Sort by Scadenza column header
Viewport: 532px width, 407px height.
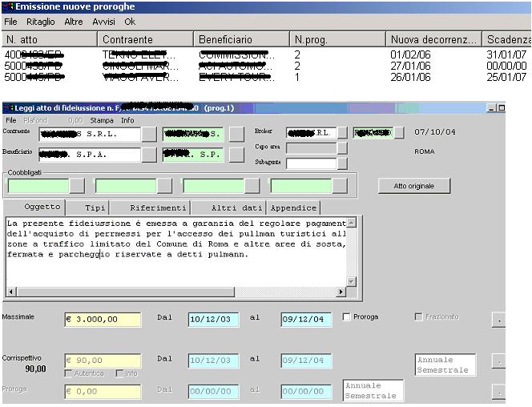click(507, 39)
